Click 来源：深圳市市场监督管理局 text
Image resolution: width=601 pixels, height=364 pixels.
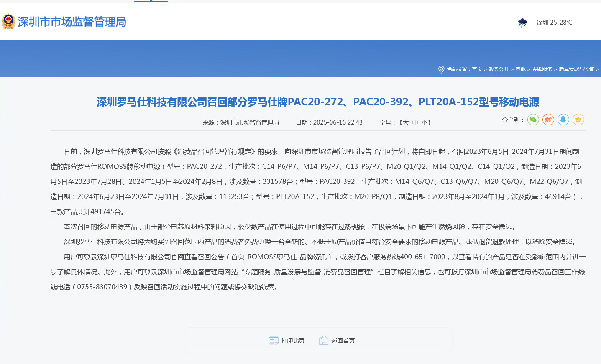coord(240,122)
